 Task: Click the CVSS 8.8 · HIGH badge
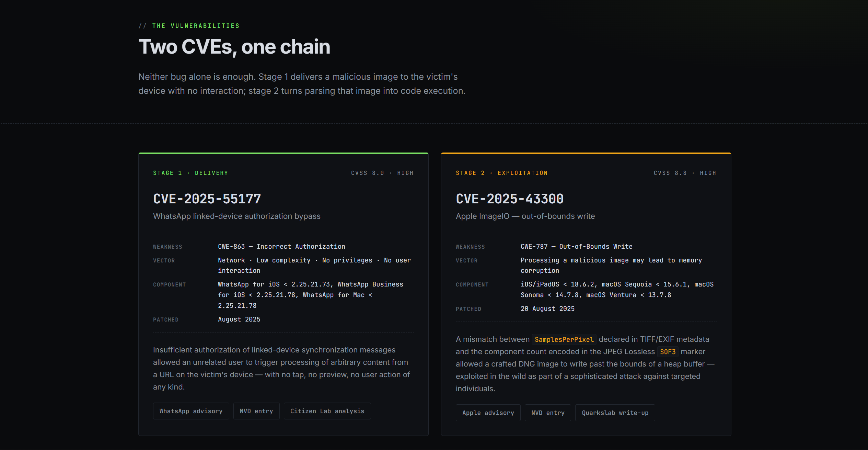[x=685, y=173]
